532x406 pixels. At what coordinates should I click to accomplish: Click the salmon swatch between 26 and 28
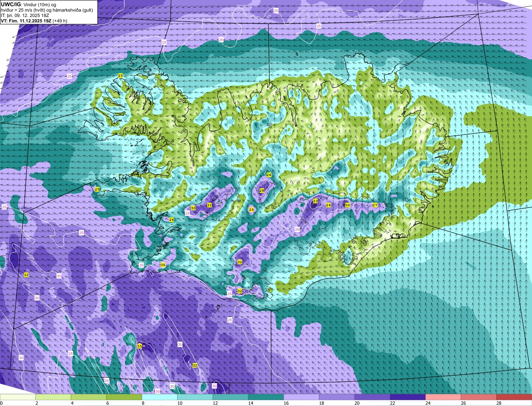[479, 397]
